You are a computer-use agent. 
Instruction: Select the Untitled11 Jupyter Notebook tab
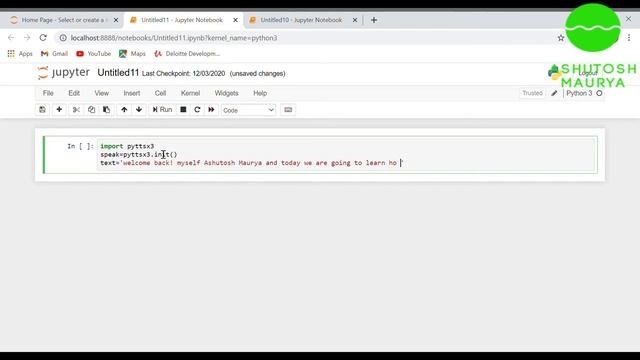click(182, 20)
